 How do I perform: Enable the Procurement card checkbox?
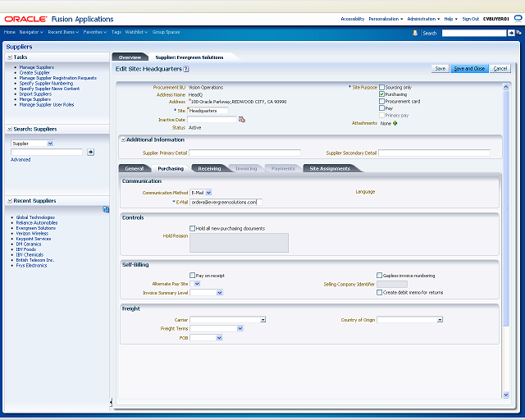[x=381, y=101]
